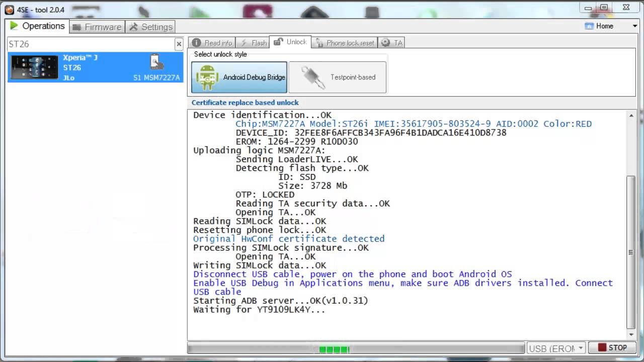
Task: Switch to the Operations tab
Action: pos(37,26)
